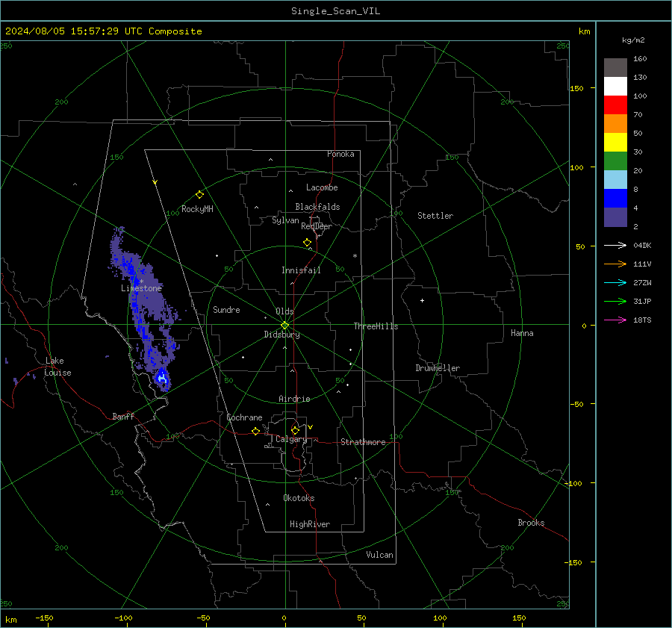Click the HighRiver town label

pos(310,525)
